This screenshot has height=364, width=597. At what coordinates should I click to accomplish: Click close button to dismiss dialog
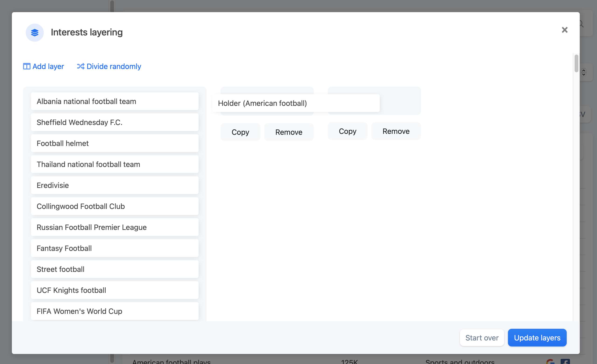tap(564, 30)
